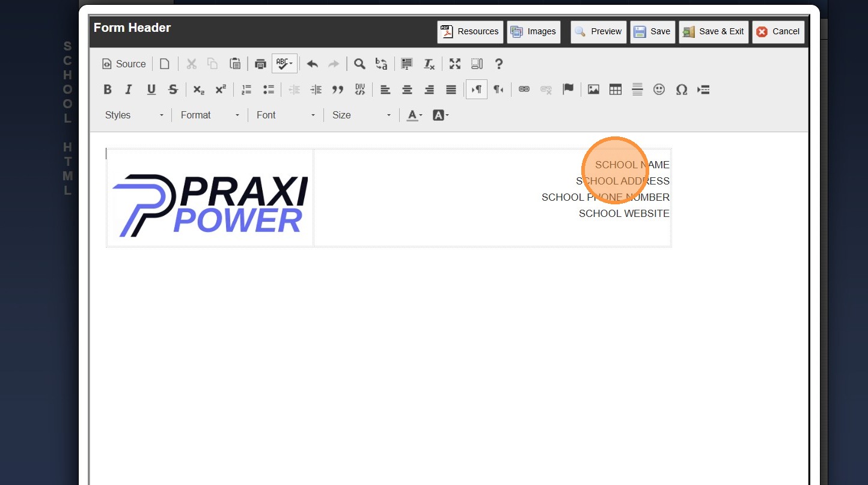Click the SCHOOL ADDRESS text line
This screenshot has width=868, height=485.
tap(623, 181)
